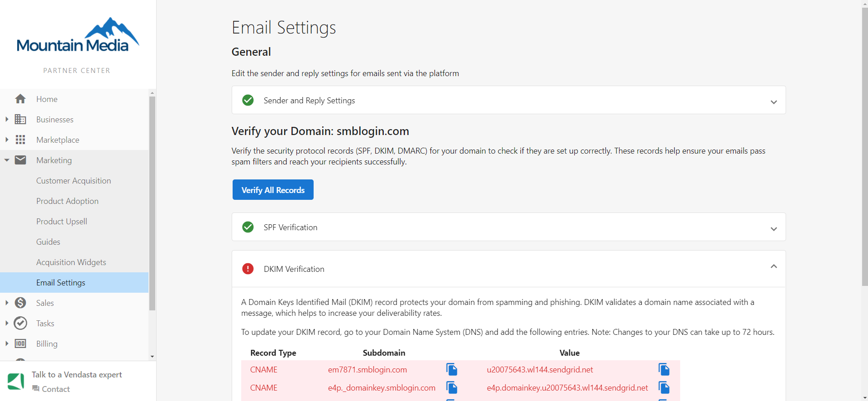Click CNAME in the em7871 row
The image size is (868, 401).
click(x=264, y=369)
